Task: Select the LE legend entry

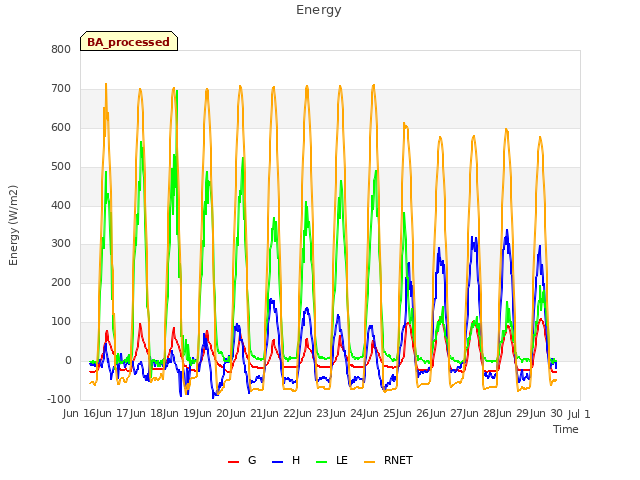Action: coord(332,460)
